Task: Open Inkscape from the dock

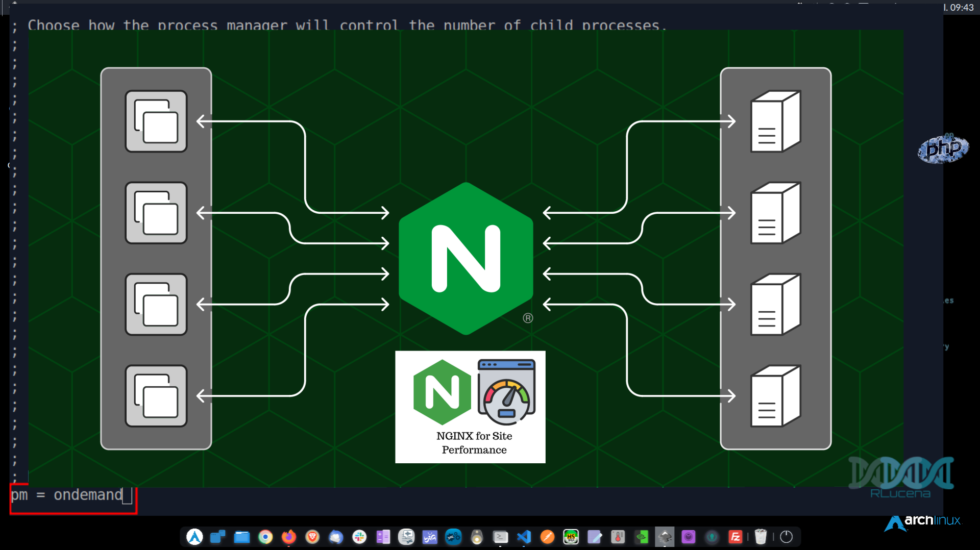Action: (665, 537)
